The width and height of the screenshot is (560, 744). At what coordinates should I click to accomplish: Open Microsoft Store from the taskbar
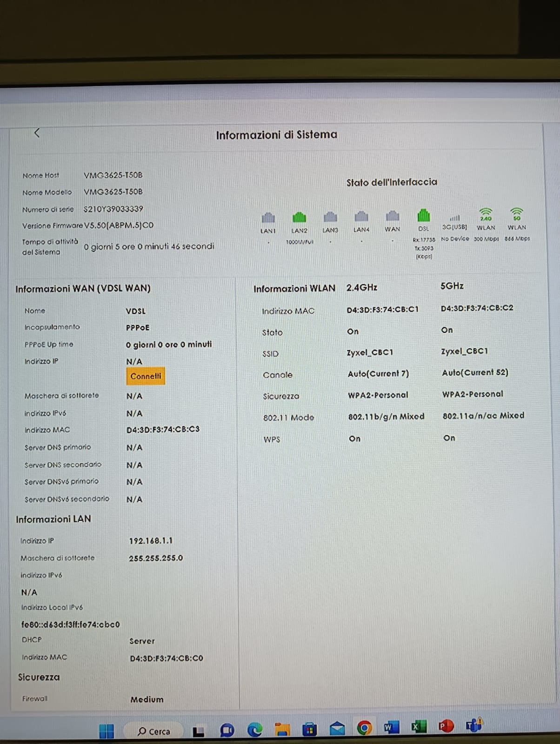(x=309, y=730)
